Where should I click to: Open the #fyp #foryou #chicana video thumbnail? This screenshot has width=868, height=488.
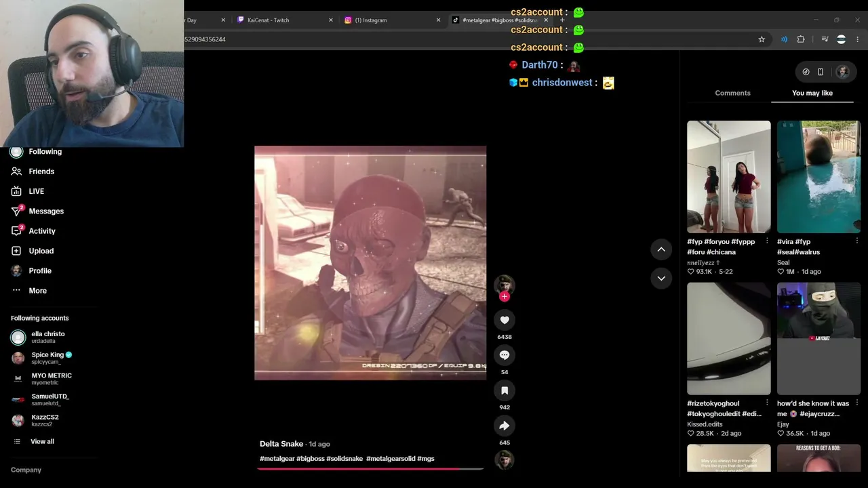(729, 177)
